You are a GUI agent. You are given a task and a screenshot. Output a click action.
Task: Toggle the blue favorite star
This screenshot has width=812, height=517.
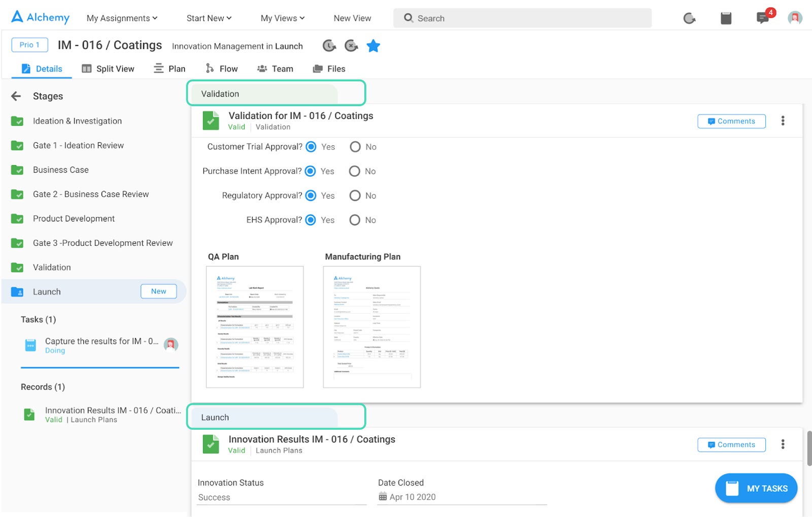(374, 46)
